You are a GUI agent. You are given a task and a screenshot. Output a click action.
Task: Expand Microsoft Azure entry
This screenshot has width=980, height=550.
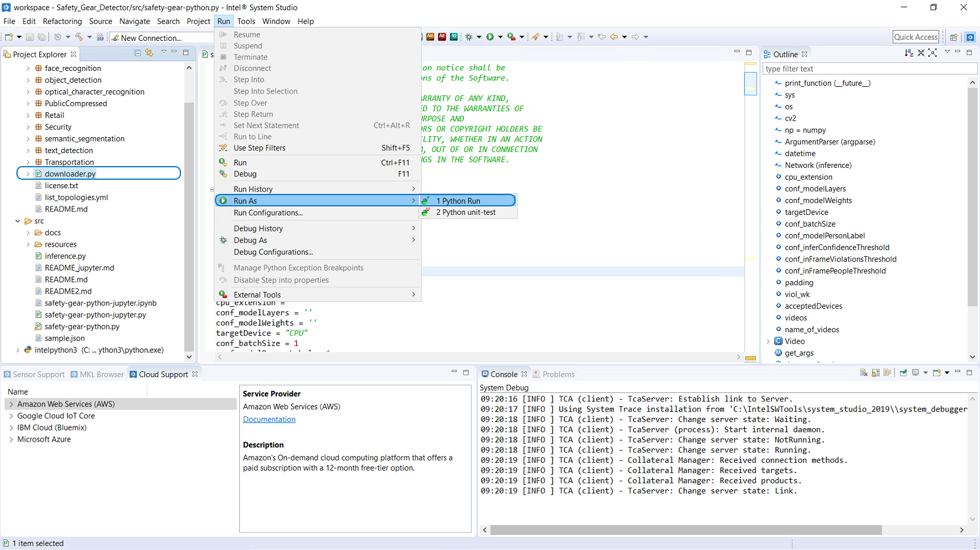(x=11, y=439)
